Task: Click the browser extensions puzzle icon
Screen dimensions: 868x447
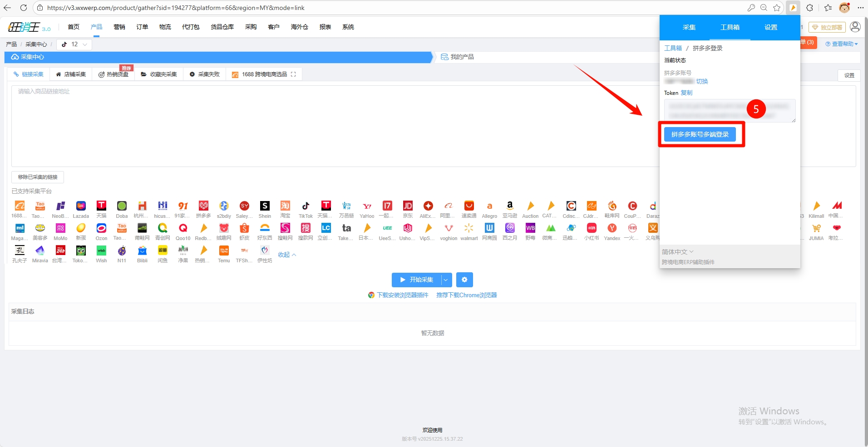Action: (x=809, y=8)
